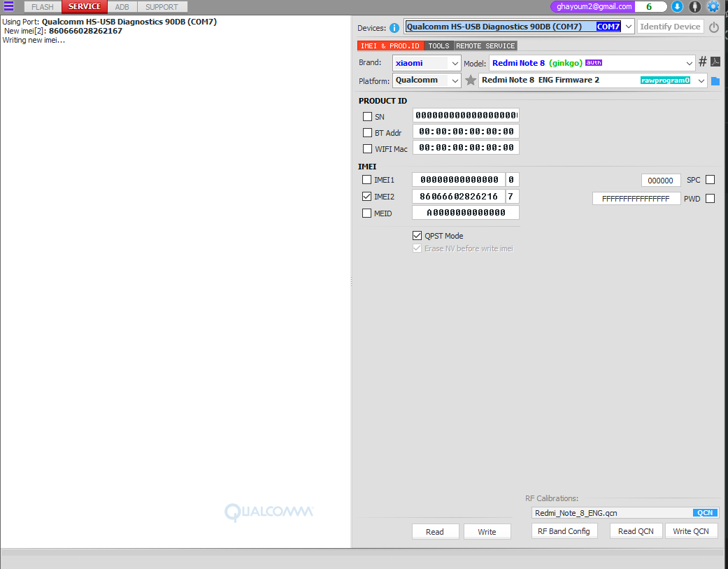Image resolution: width=728 pixels, height=569 pixels.
Task: Expand the firmware selection dropdown arrow
Action: tap(701, 80)
